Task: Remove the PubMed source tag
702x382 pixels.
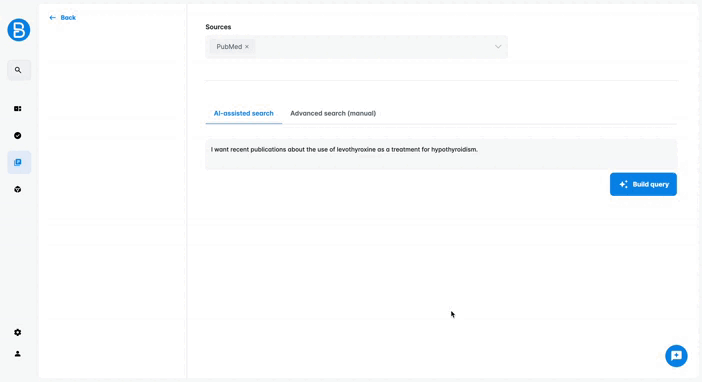Action: point(247,47)
